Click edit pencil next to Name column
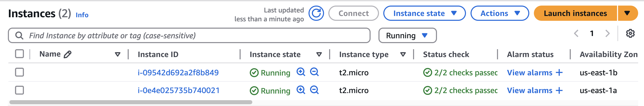Image resolution: width=644 pixels, height=106 pixels. 68,54
